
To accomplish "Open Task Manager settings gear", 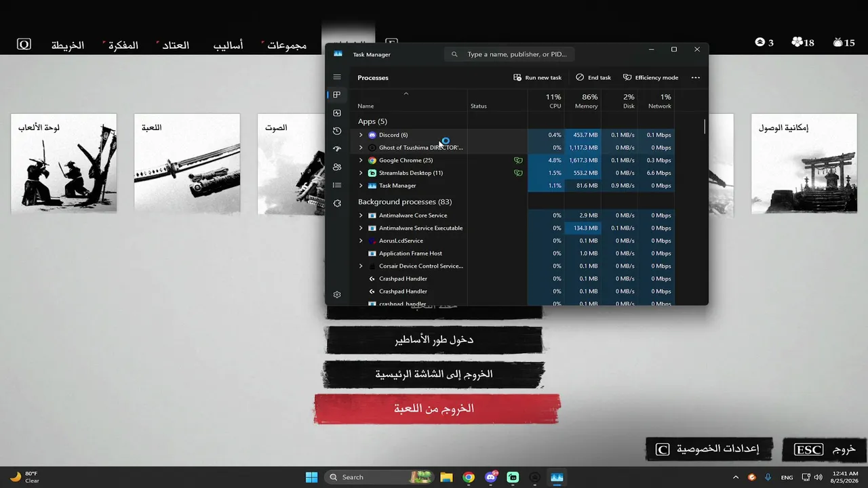I will click(x=337, y=295).
